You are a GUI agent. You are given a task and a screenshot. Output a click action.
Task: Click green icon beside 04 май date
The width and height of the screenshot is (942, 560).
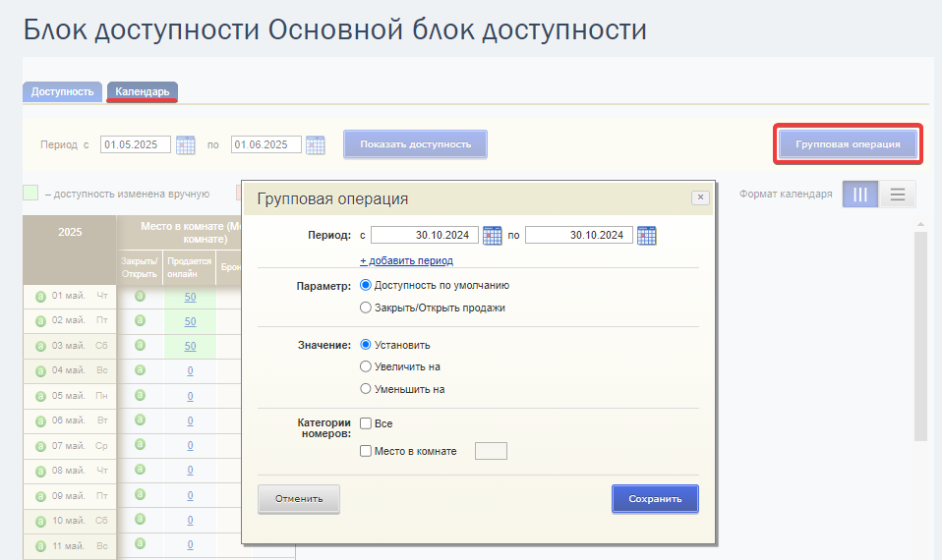pos(40,371)
